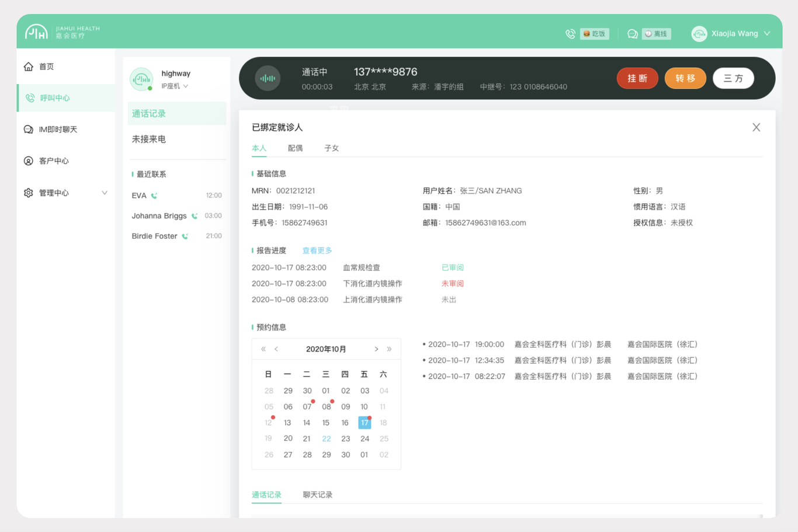798x532 pixels.
Task: Switch to bottom 通话记录 tab
Action: point(266,495)
